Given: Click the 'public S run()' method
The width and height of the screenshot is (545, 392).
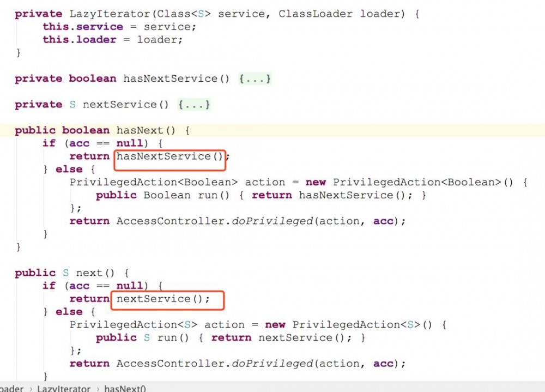Looking at the screenshot, I should coord(142,337).
